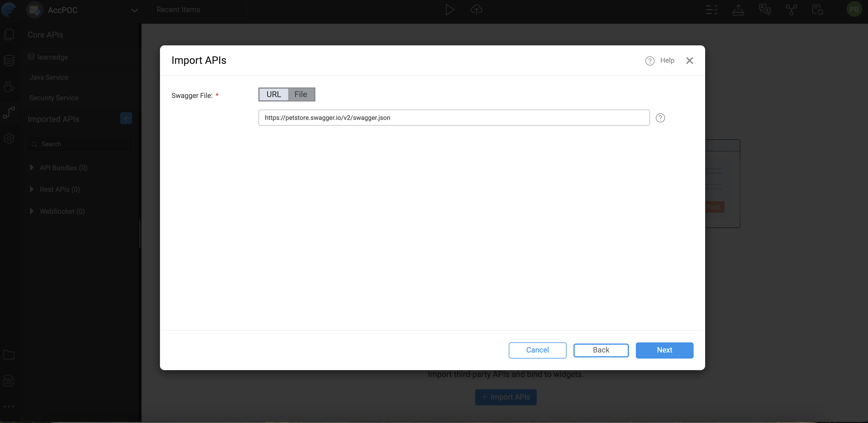The image size is (868, 423).
Task: Click the plus icon next to Imported APIs
Action: point(126,118)
